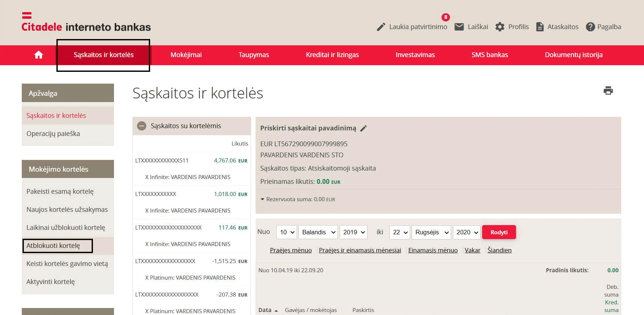Open Operacijų paieška in sidebar
This screenshot has height=315, width=644.
pos(68,134)
